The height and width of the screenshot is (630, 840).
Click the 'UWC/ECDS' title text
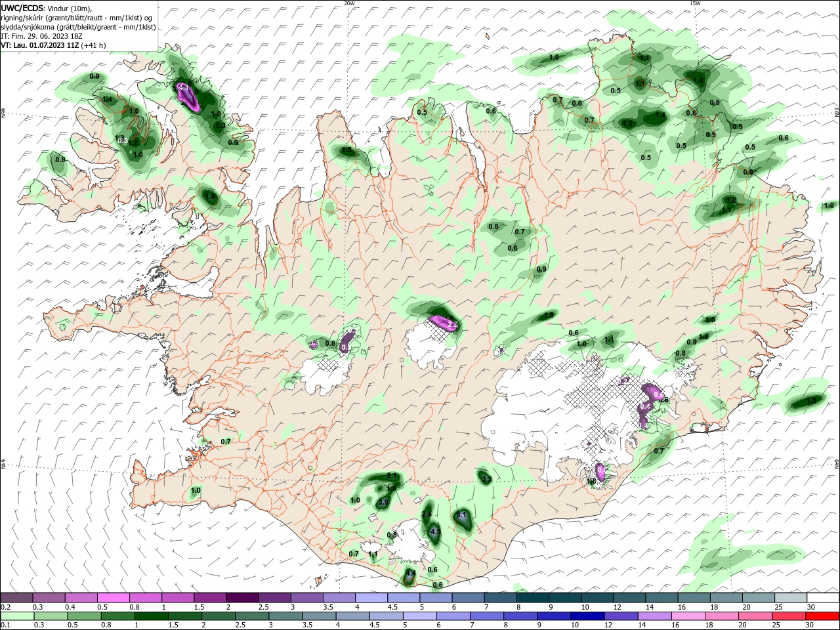pos(22,7)
